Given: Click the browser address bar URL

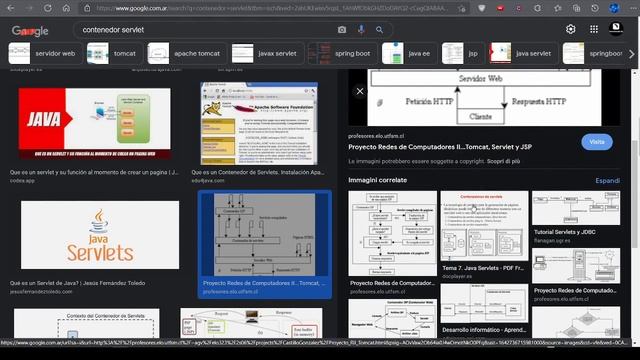Looking at the screenshot, I should (x=271, y=8).
